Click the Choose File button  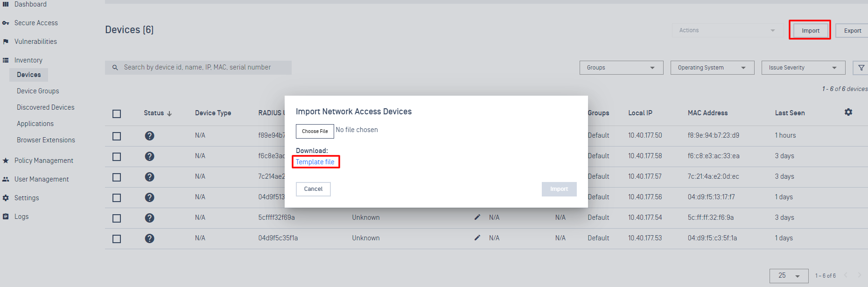tap(315, 131)
